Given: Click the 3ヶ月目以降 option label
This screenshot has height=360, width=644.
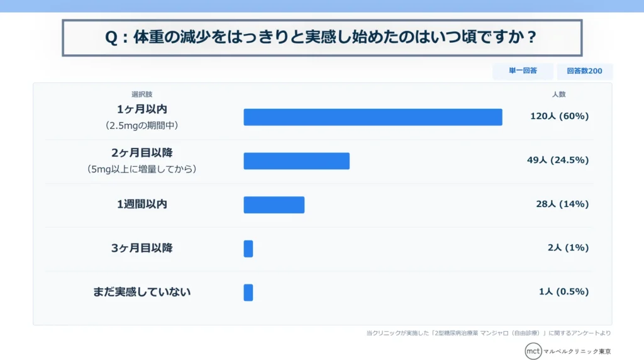Looking at the screenshot, I should tap(142, 248).
